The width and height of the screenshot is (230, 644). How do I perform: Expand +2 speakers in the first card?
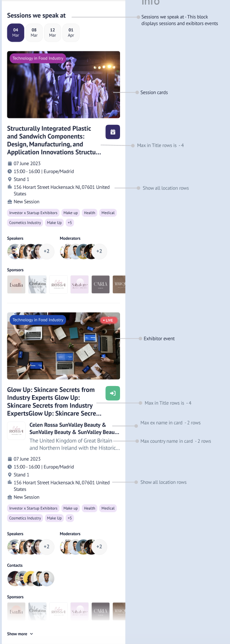pos(46,251)
